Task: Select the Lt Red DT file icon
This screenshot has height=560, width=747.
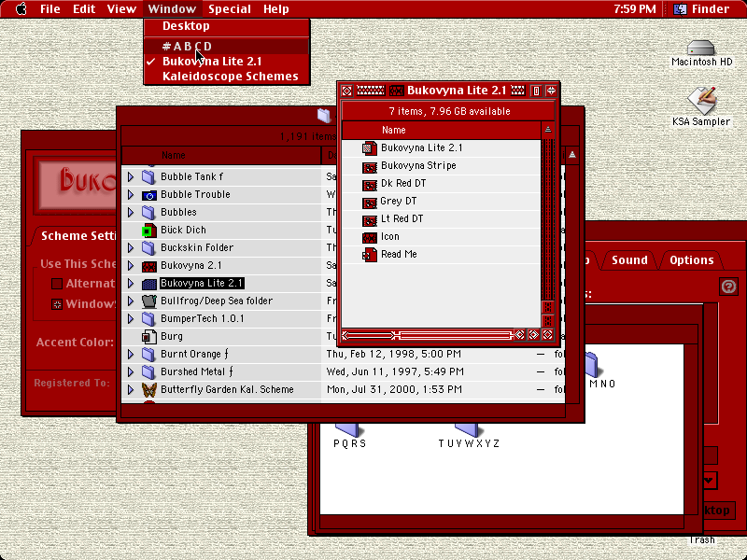Action: pos(370,219)
